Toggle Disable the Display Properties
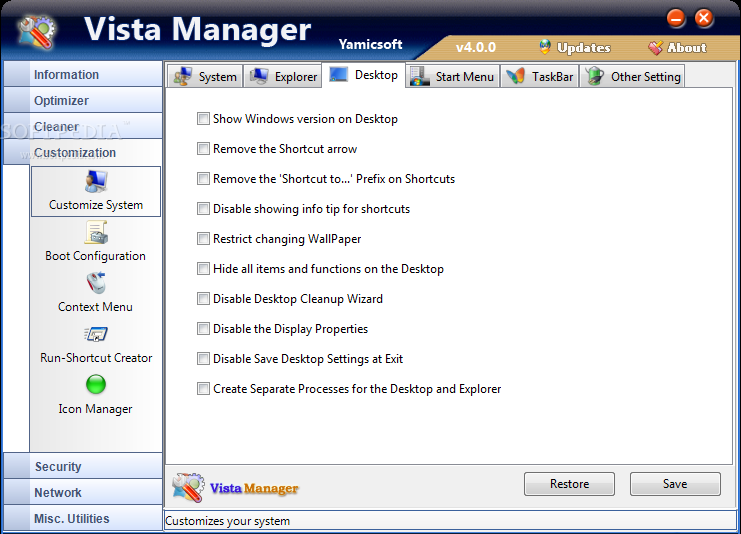This screenshot has width=741, height=534. click(203, 329)
